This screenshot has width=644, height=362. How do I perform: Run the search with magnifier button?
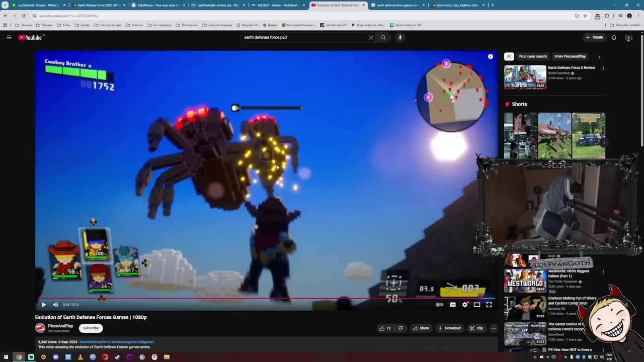coord(383,37)
